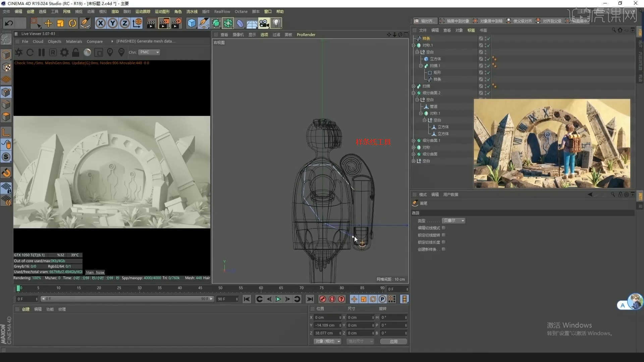Screen dimensions: 644x362
Task: Click the Render to Picture Viewer icon
Action: tap(164, 23)
